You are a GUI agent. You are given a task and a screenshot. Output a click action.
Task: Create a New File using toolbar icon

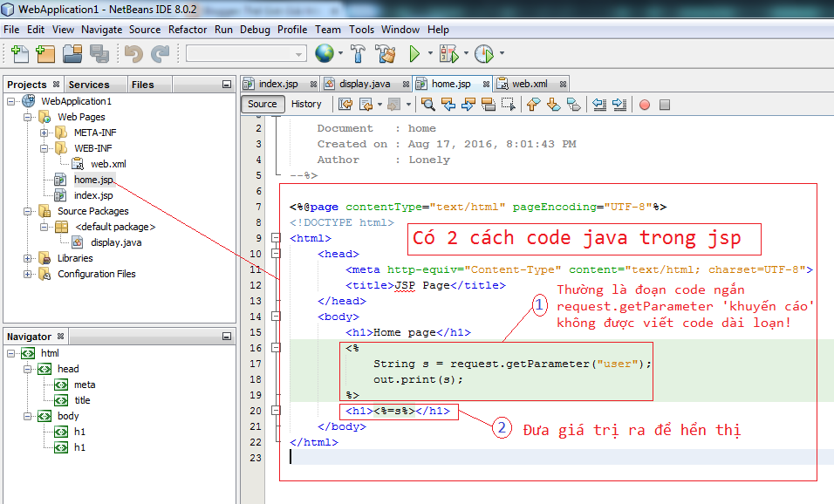click(20, 53)
